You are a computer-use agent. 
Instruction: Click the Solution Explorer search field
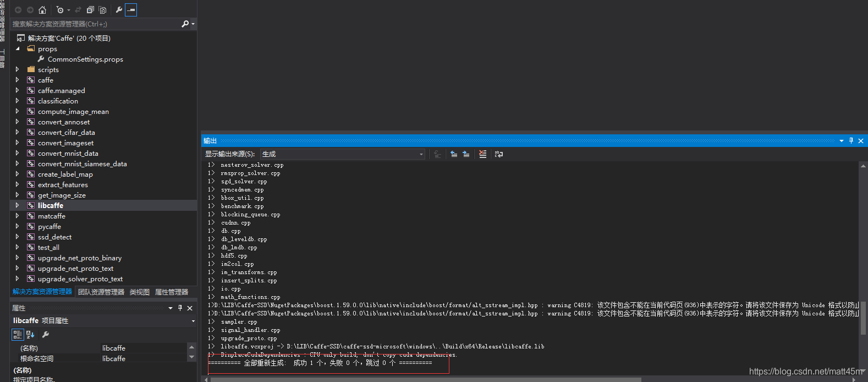pos(96,24)
